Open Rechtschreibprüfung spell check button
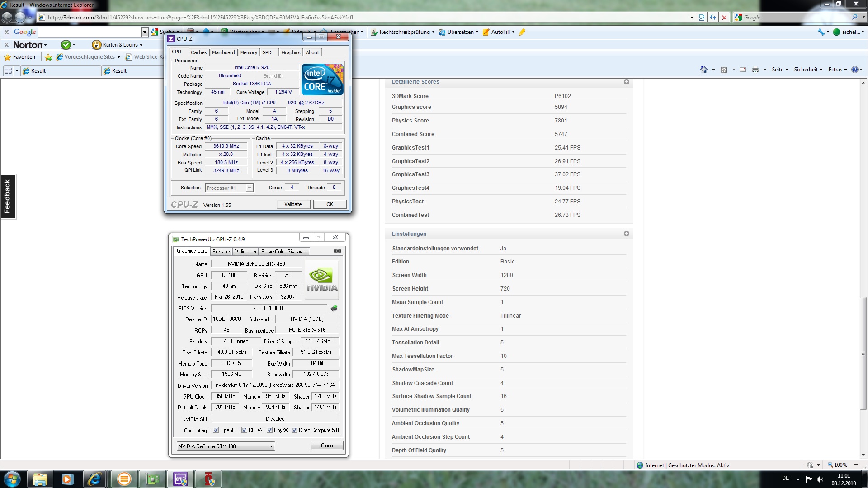The width and height of the screenshot is (868, 488). point(402,32)
